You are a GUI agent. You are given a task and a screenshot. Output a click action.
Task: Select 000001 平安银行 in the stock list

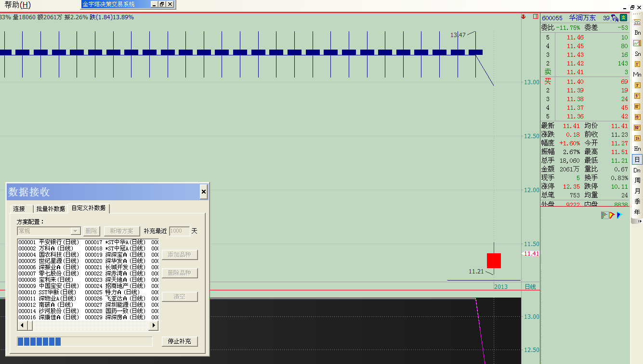tap(48, 242)
